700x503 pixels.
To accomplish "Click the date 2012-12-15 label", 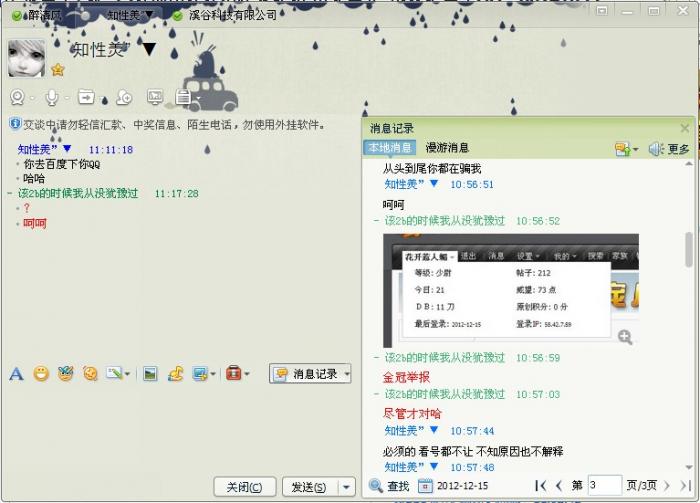I will [462, 486].
